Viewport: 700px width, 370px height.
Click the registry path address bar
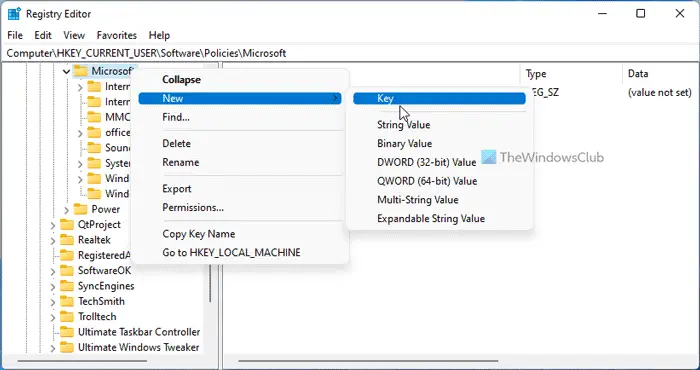[350, 53]
